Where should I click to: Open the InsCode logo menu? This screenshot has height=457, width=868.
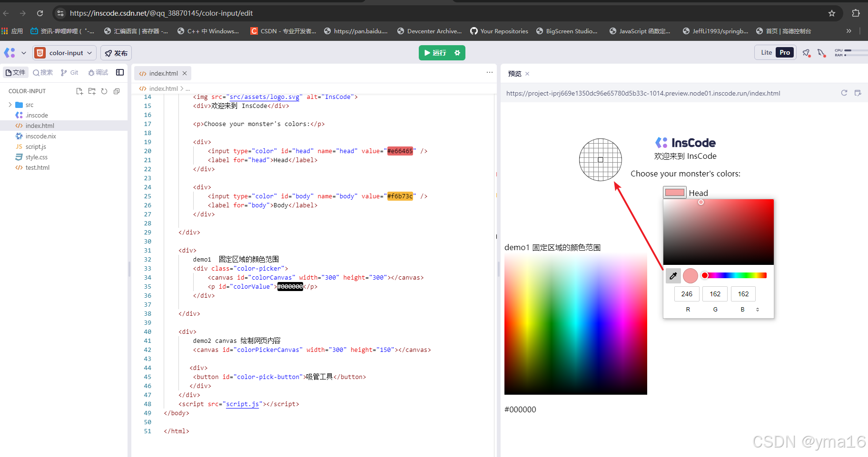(x=10, y=53)
